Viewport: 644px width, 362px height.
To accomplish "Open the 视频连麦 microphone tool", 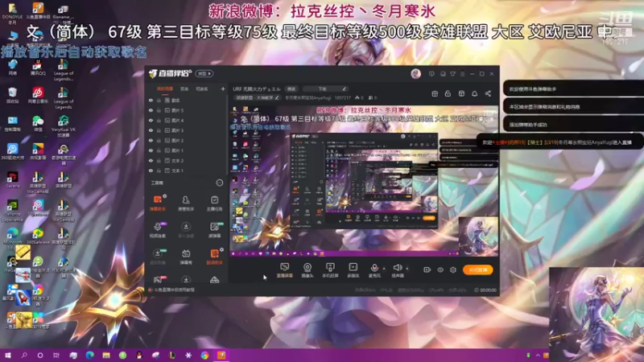I will tap(158, 230).
